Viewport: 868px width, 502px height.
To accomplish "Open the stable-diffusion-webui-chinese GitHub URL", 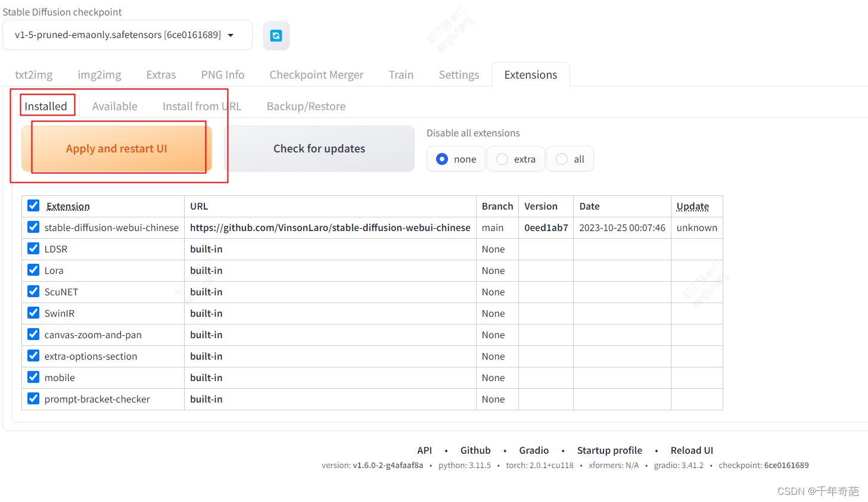I will pos(330,227).
